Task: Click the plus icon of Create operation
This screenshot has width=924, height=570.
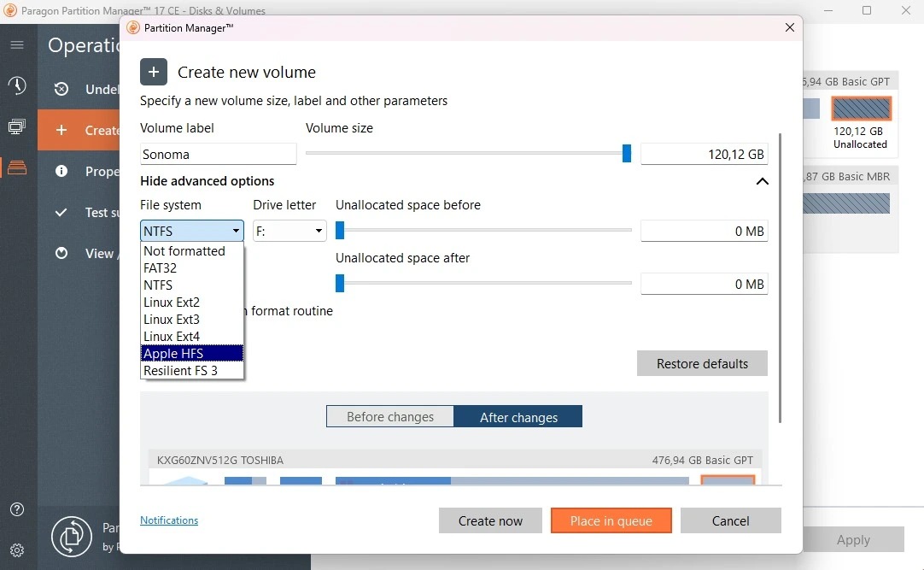Action: tap(61, 130)
